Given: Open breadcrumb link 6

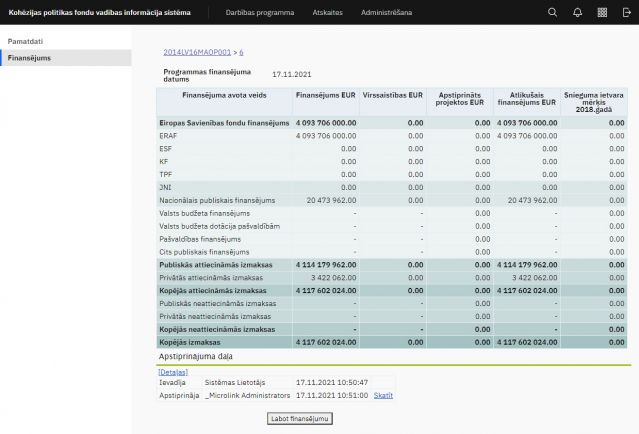Looking at the screenshot, I should [242, 51].
